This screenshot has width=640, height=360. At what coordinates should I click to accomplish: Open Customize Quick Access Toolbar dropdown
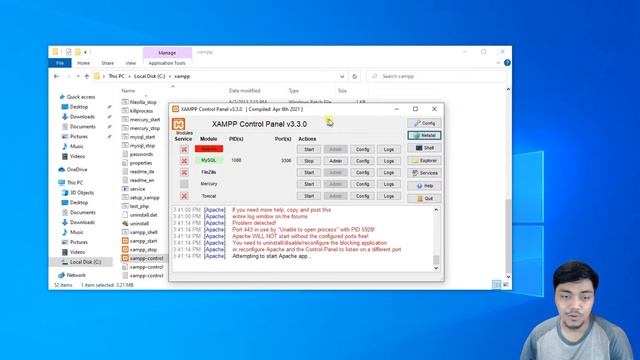point(85,52)
